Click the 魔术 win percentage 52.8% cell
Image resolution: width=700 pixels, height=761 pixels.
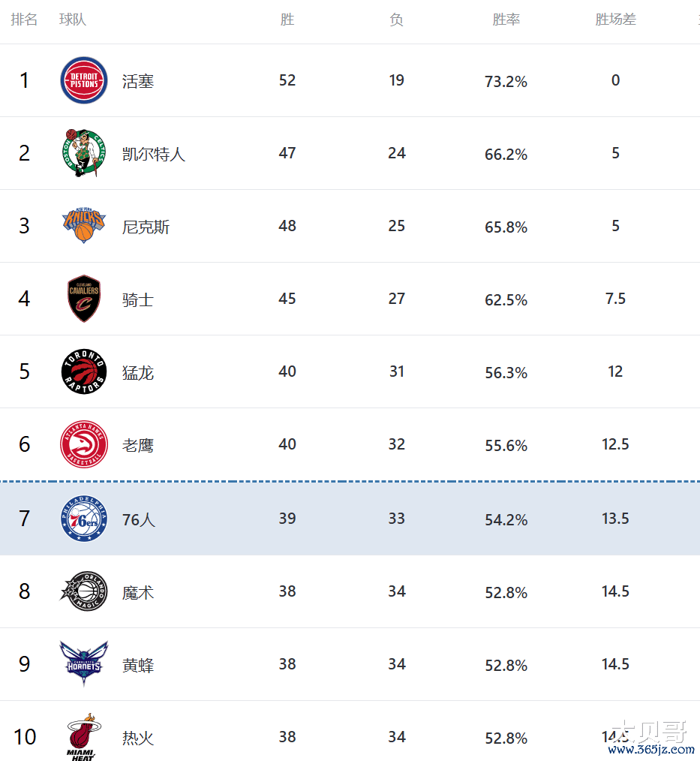click(506, 592)
